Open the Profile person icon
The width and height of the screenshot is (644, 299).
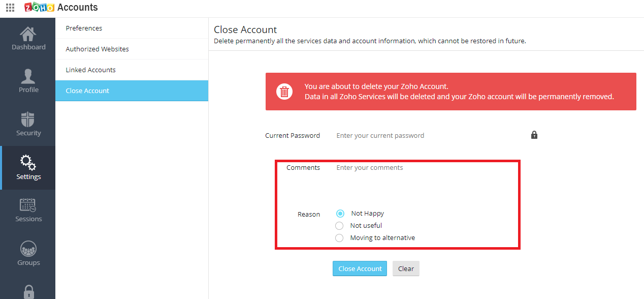[28, 77]
